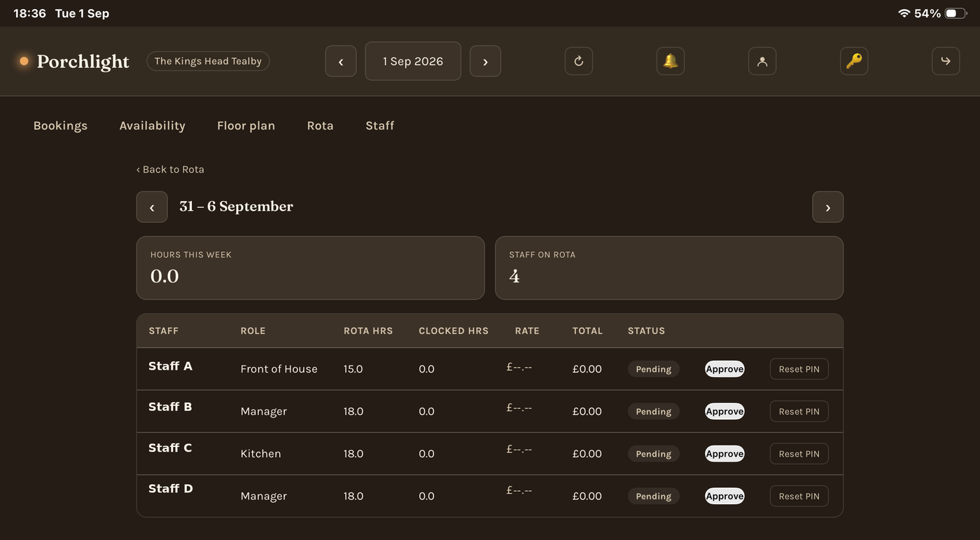Image resolution: width=980 pixels, height=540 pixels.
Task: Click Pending status for Staff A
Action: [654, 369]
